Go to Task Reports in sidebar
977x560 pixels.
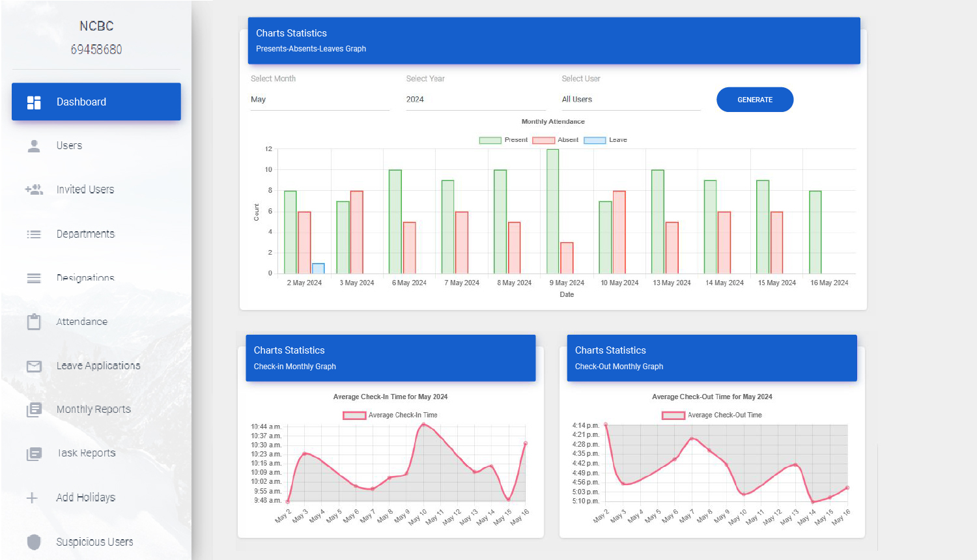[x=86, y=453]
